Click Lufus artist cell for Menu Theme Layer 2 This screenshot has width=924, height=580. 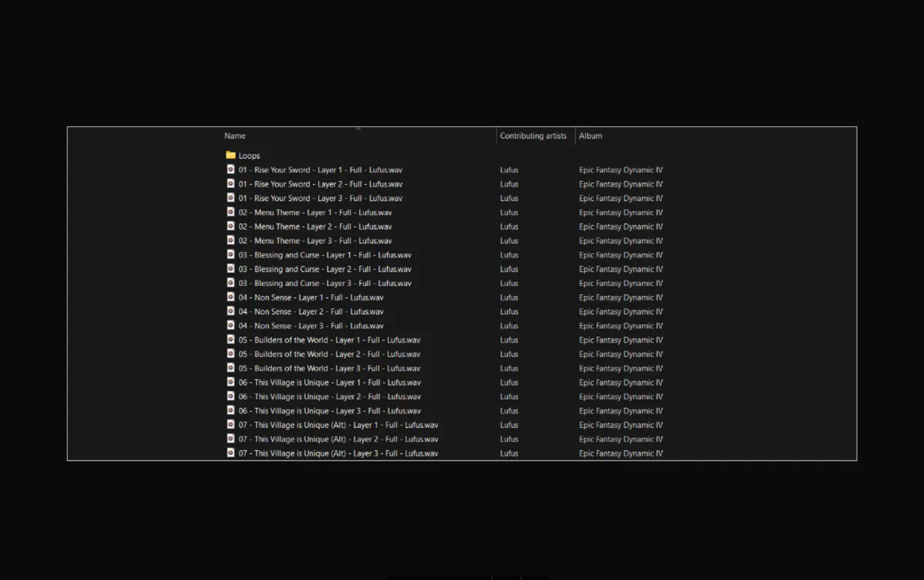509,226
